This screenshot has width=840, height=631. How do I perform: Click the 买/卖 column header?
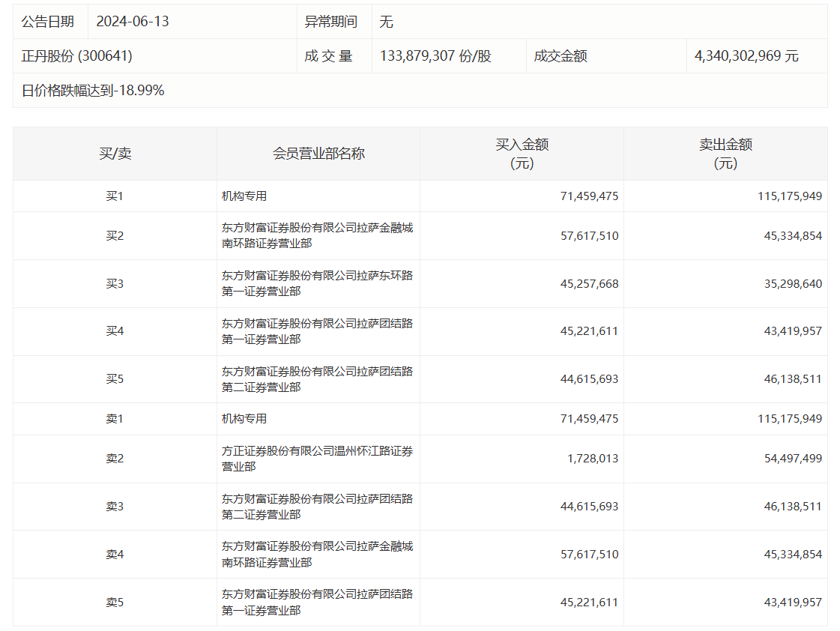115,154
